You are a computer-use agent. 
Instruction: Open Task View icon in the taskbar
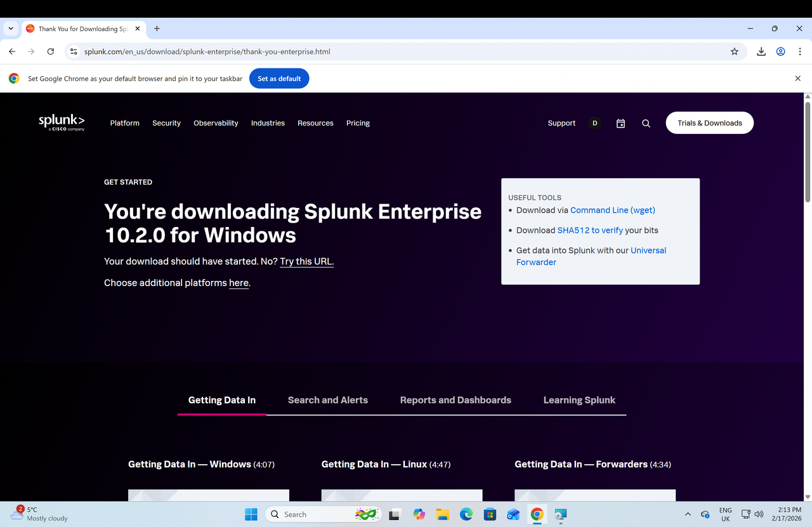tap(395, 514)
